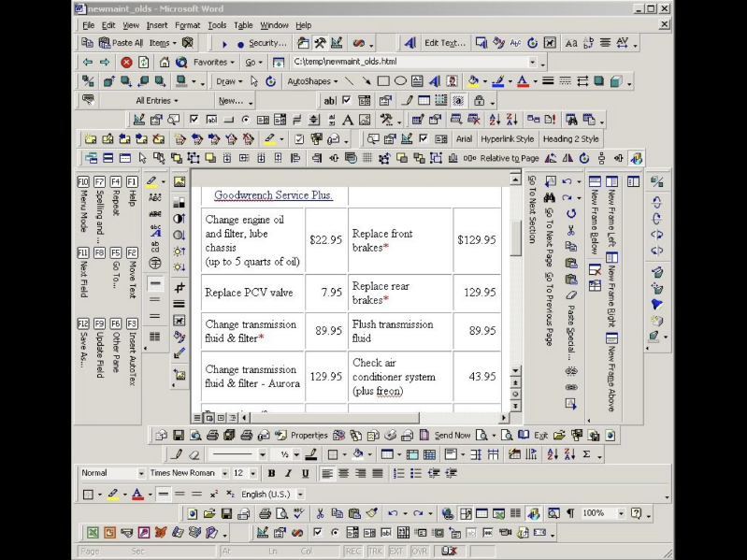This screenshot has height=560, width=747.
Task: Click the Security... button
Action: pos(267,43)
